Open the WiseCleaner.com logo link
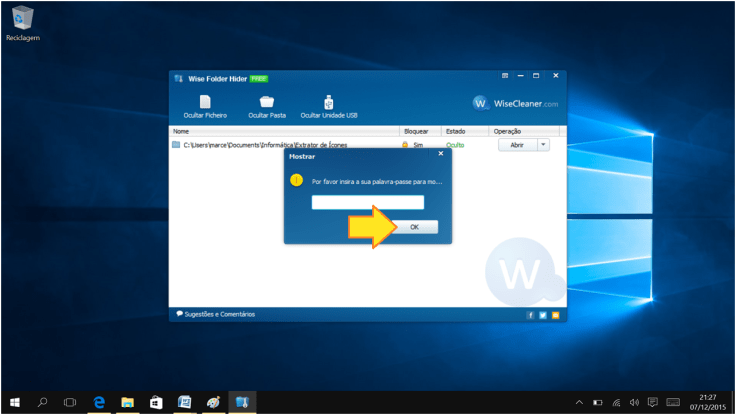 click(x=515, y=104)
